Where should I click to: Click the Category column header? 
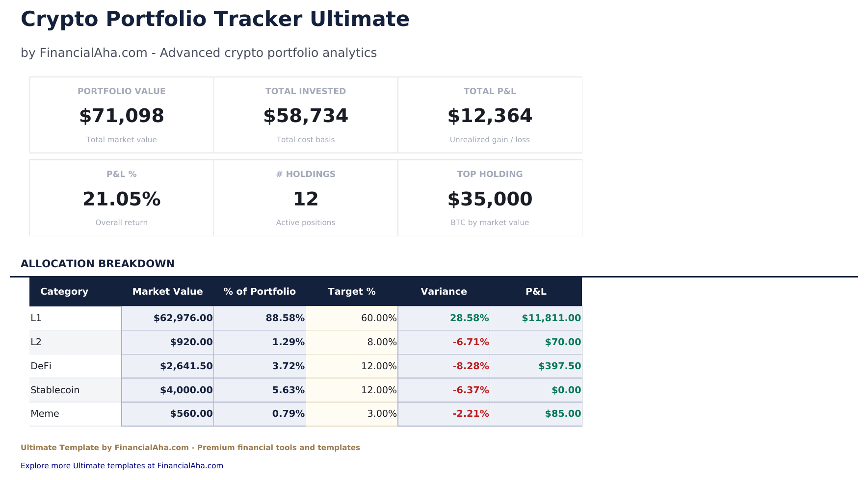(x=64, y=291)
